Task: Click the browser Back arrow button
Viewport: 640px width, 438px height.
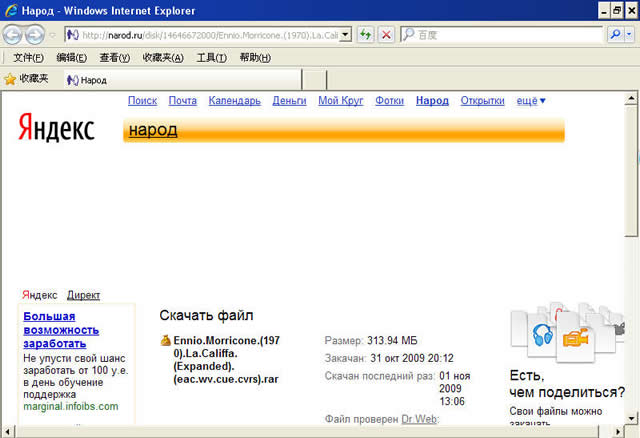Action: pyautogui.click(x=12, y=35)
